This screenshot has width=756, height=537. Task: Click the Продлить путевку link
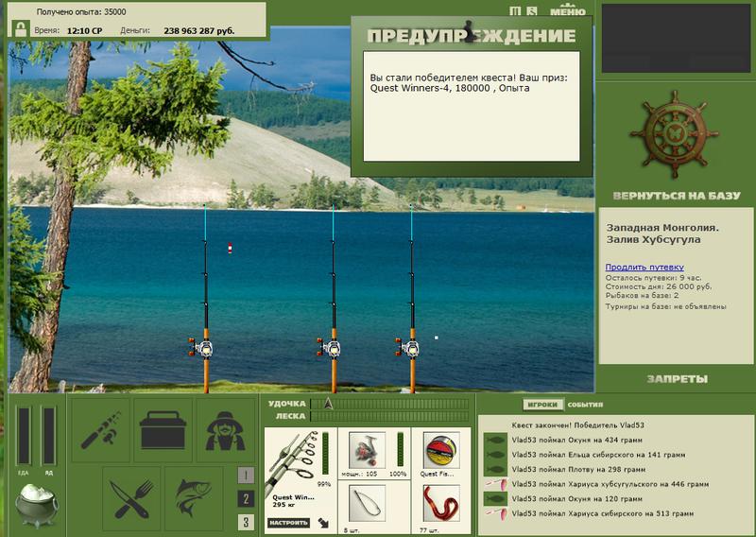tap(644, 267)
